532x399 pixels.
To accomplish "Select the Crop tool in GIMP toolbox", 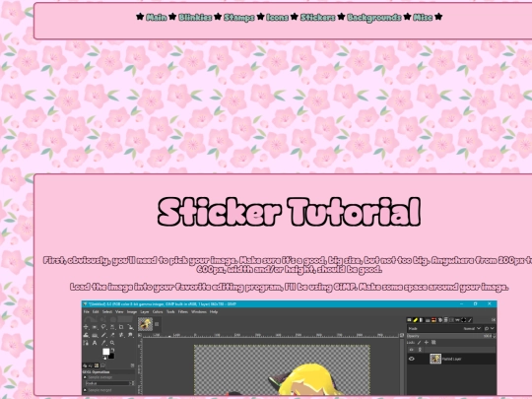I will (x=121, y=327).
